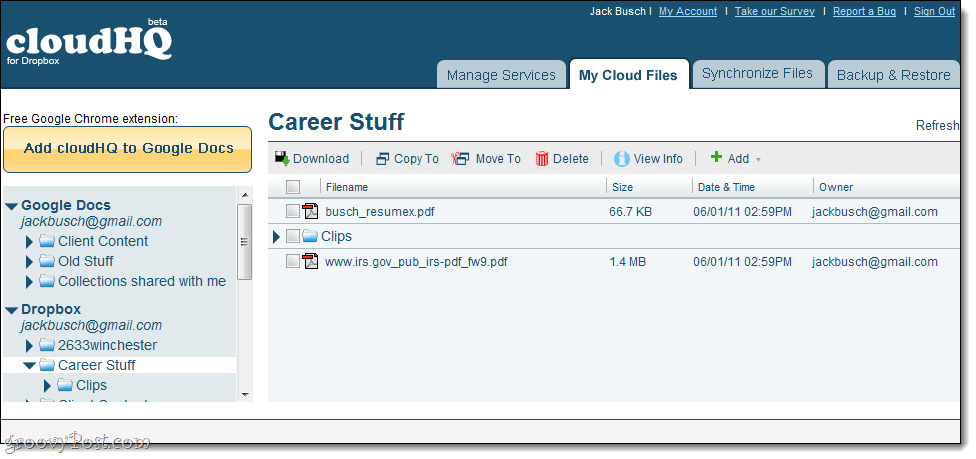Expand the 2633winchester folder arrow

pyautogui.click(x=29, y=345)
